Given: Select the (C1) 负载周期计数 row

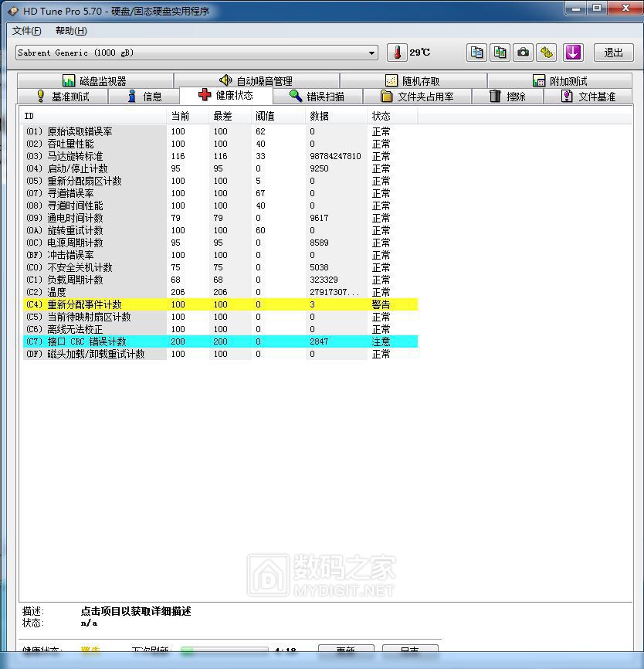Looking at the screenshot, I should pyautogui.click(x=221, y=280).
